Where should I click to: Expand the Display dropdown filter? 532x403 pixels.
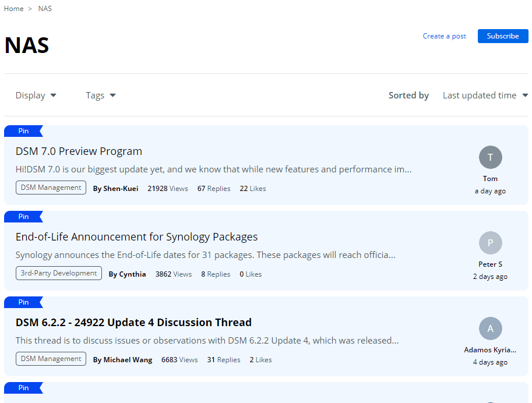tap(36, 96)
